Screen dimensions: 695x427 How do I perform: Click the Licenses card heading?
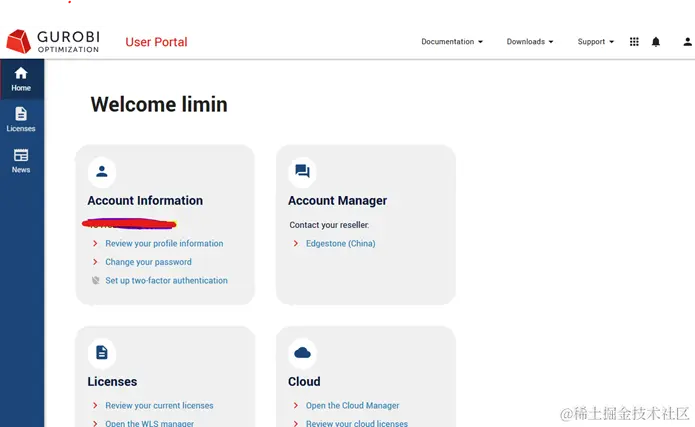pos(112,381)
